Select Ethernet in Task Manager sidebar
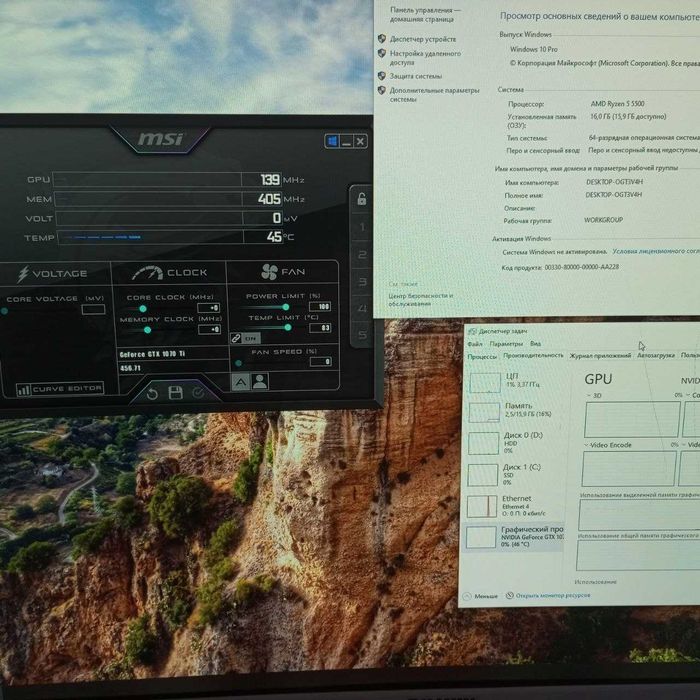This screenshot has height=700, width=700. (516, 506)
